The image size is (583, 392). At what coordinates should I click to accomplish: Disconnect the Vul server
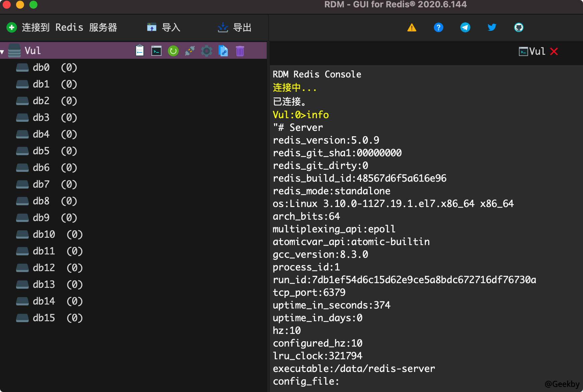pos(190,50)
